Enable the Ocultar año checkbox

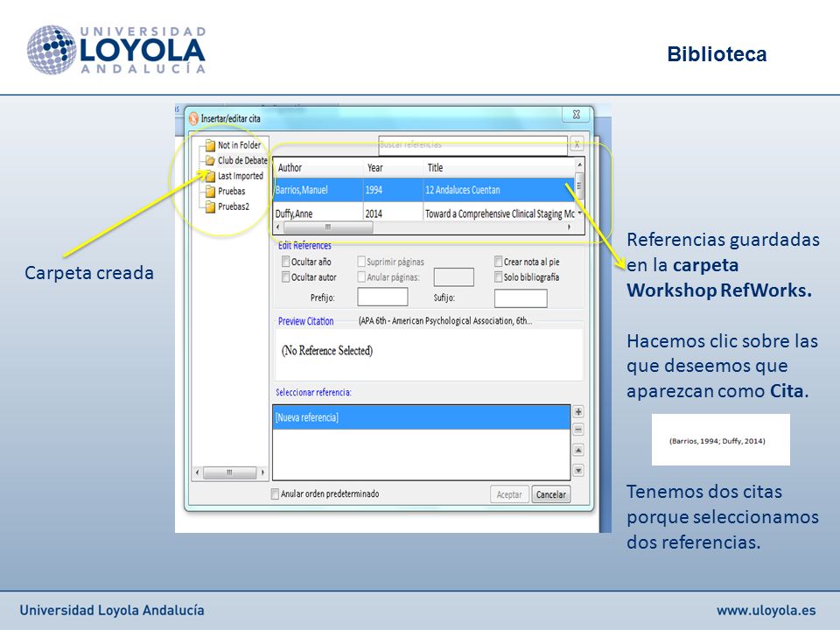pos(286,262)
